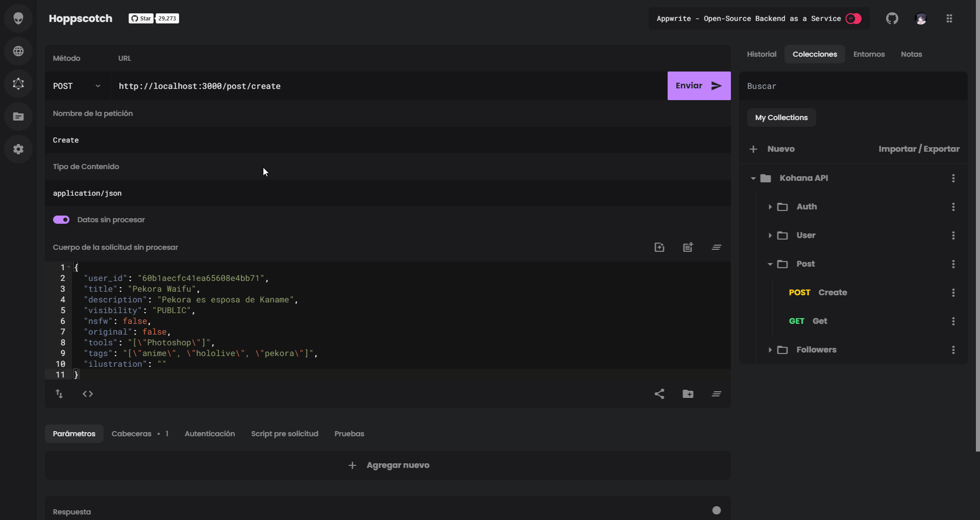Viewport: 980px width, 520px height.
Task: Switch to the Cabeceras tab
Action: pos(132,433)
